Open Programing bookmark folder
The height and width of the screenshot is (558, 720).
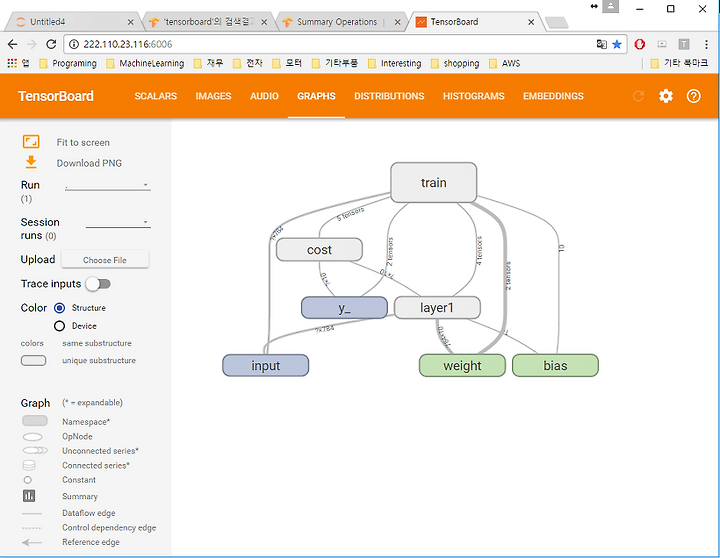[68, 63]
